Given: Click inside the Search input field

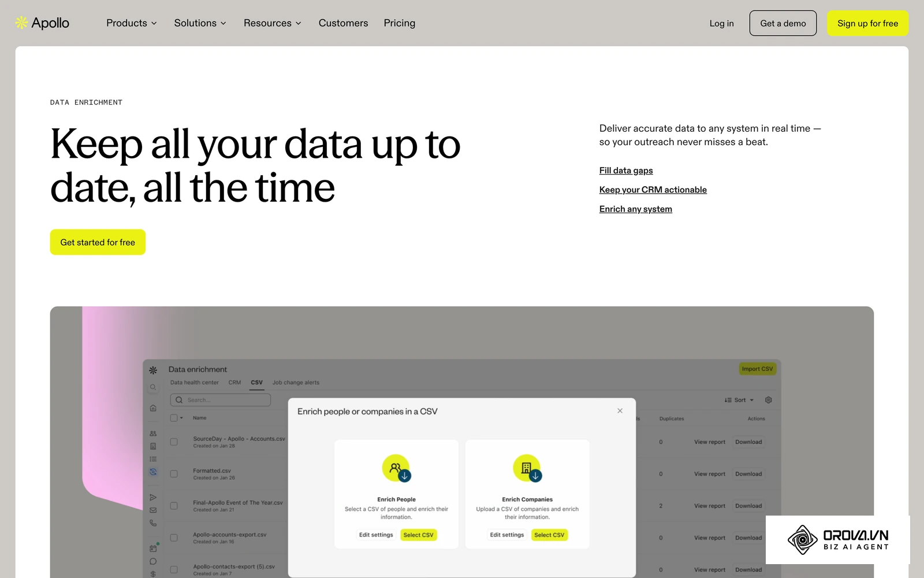Looking at the screenshot, I should pos(221,400).
